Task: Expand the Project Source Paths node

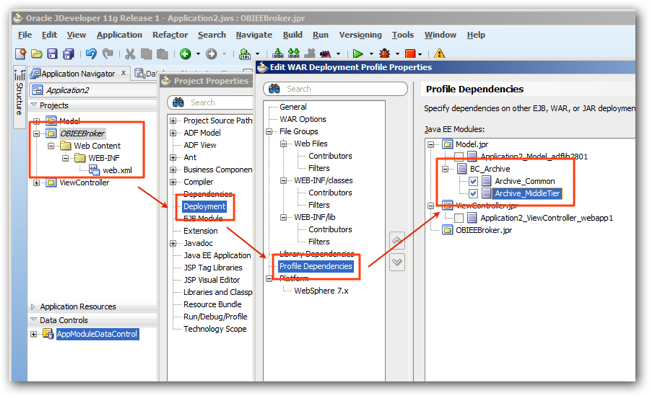Action: pyautogui.click(x=173, y=121)
